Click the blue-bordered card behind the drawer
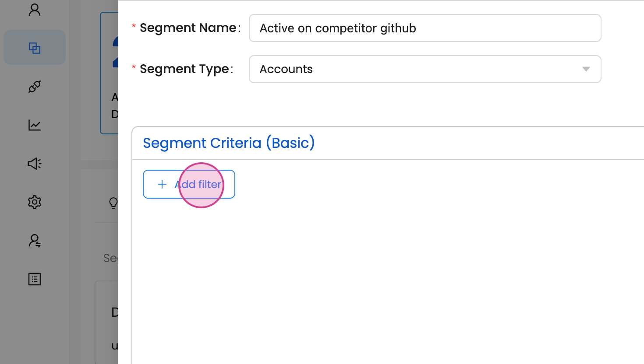The image size is (644, 364). coord(109,73)
